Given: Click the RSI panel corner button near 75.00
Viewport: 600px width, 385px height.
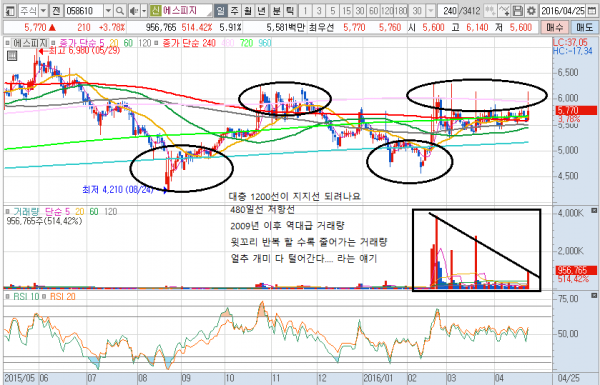Looking at the screenshot, I should pos(594,295).
